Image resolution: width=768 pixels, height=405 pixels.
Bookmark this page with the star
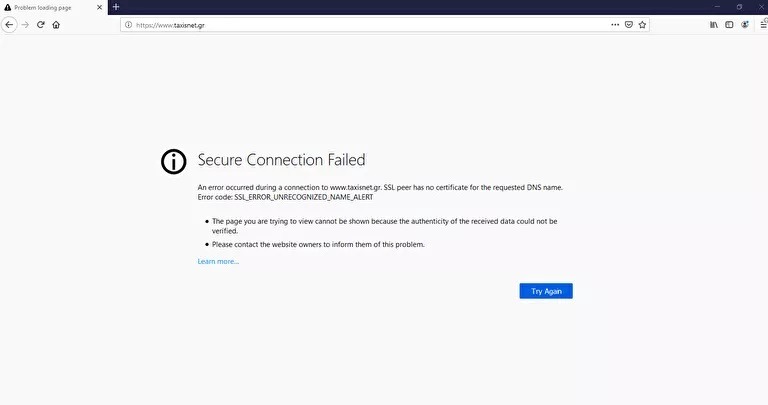click(x=643, y=25)
